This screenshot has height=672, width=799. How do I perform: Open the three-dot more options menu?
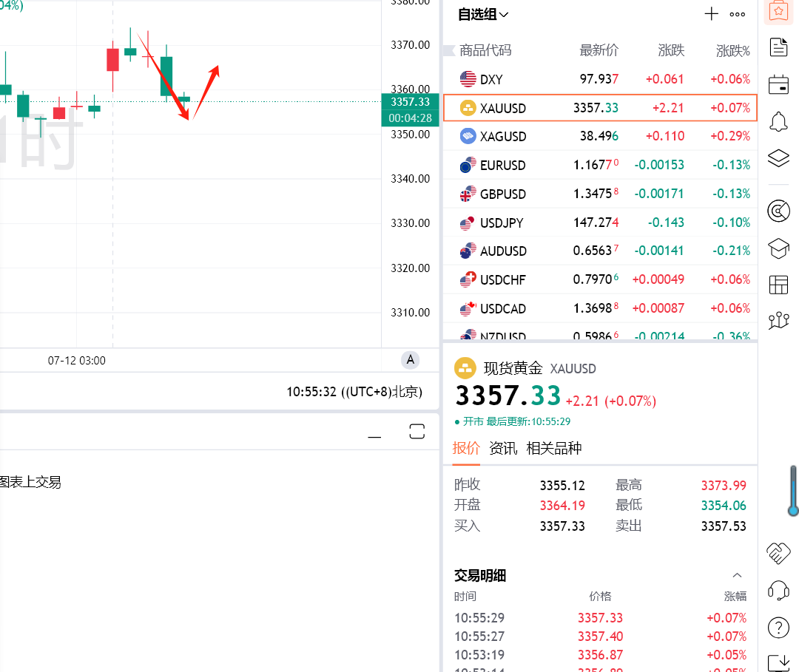coord(737,14)
